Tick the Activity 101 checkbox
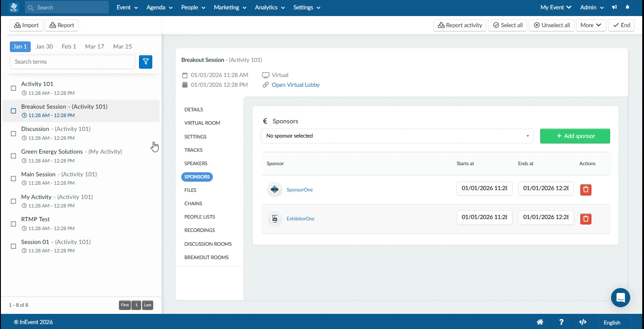 (x=13, y=88)
